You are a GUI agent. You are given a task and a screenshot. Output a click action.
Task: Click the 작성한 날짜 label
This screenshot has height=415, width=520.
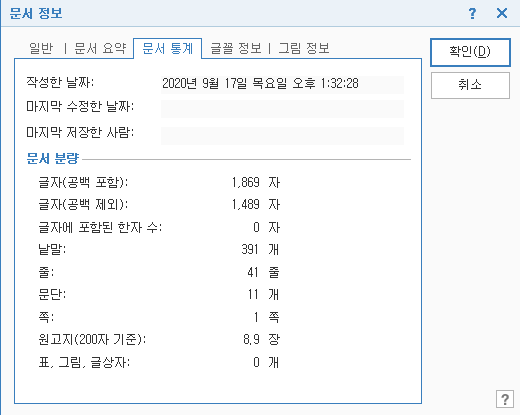[x=60, y=82]
